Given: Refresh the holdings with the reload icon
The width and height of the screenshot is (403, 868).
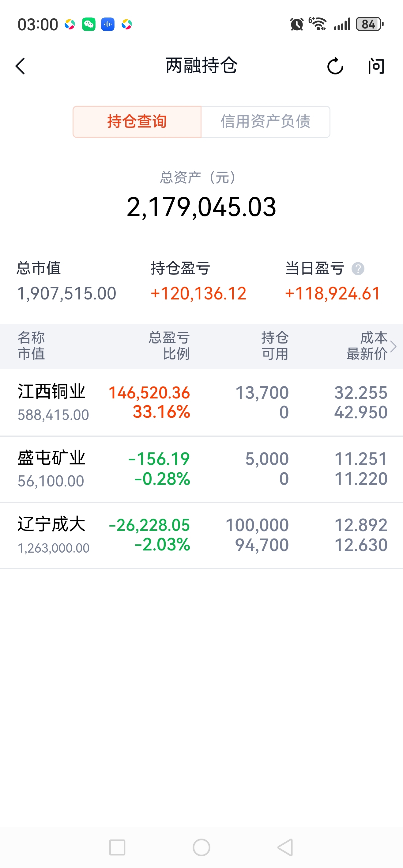Looking at the screenshot, I should click(x=335, y=66).
